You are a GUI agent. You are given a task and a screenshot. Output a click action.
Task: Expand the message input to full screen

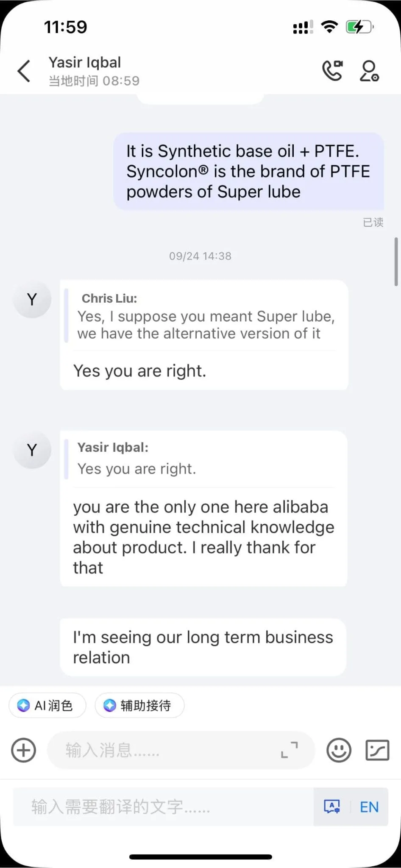click(290, 750)
